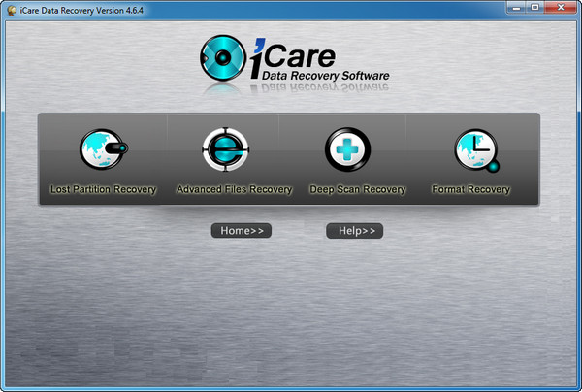Open the Help>> button
The image size is (582, 392).
coord(354,231)
